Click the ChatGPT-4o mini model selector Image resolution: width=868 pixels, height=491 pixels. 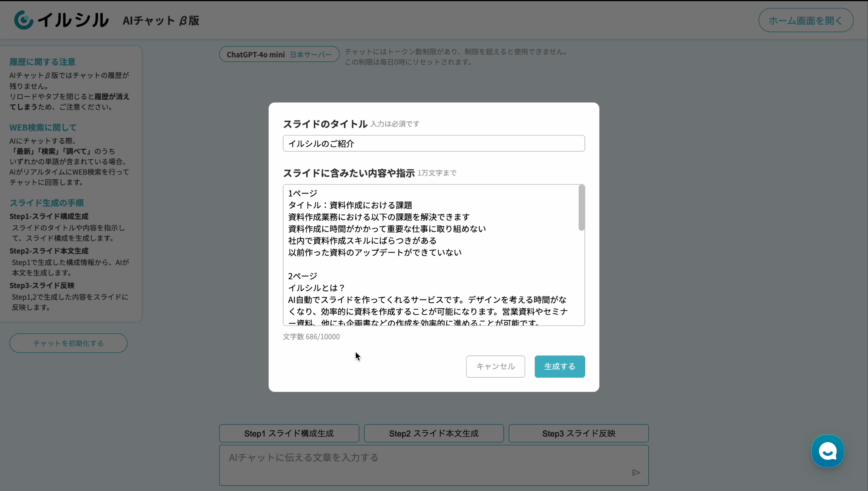(256, 54)
